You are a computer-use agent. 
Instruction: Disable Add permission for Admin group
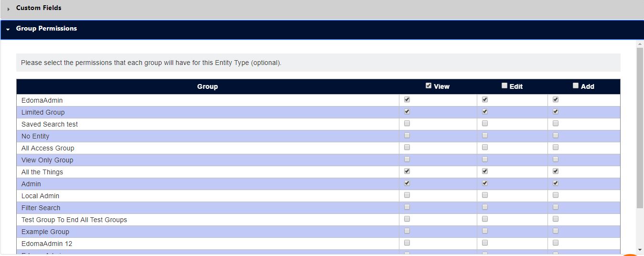556,183
